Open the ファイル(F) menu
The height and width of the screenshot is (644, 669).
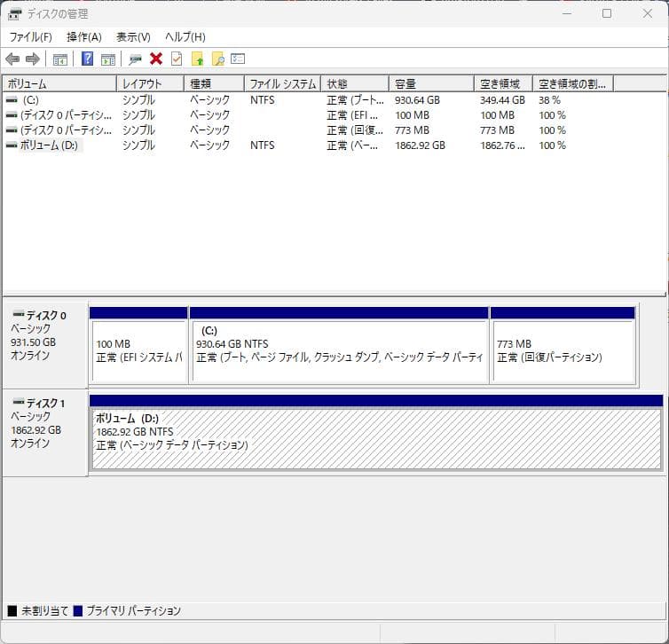(31, 37)
